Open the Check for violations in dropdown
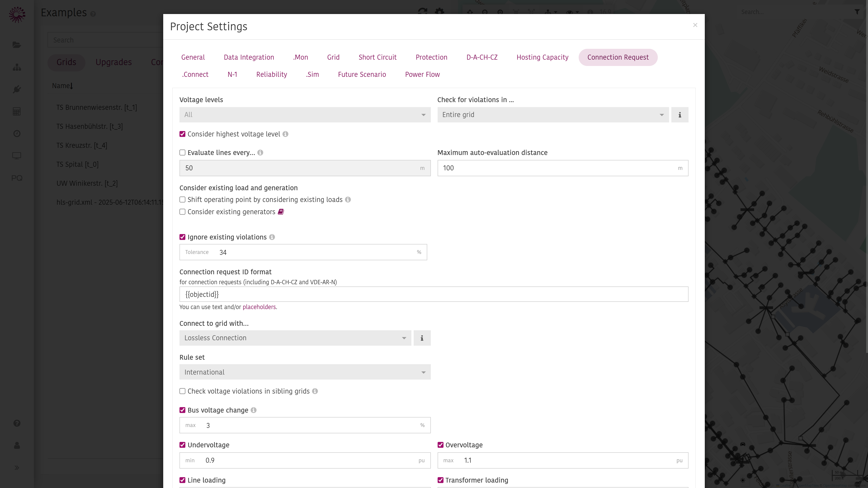Screen dimensions: 868x488 (x=553, y=115)
